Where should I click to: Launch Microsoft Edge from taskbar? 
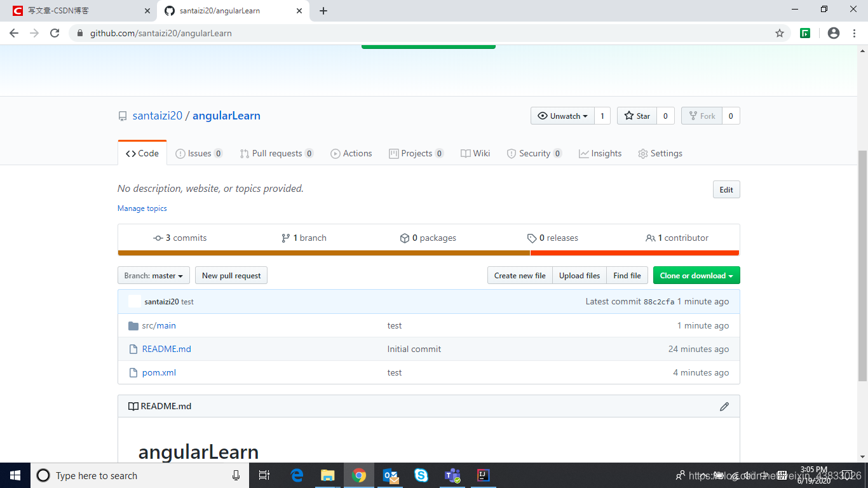coord(297,475)
